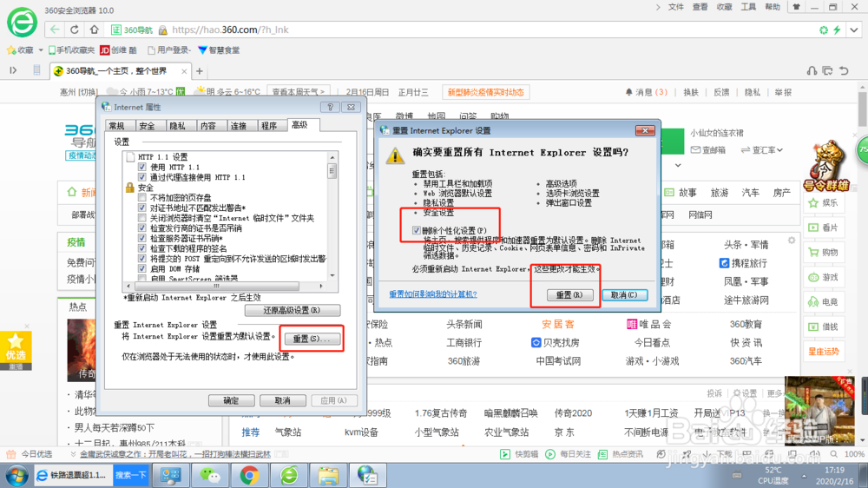868x488 pixels.
Task: Open the 游戏 sidebar shortcut
Action: coord(823,277)
